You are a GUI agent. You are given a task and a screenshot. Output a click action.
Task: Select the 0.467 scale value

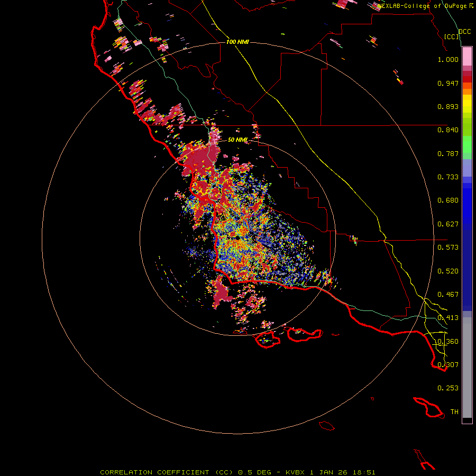point(448,295)
